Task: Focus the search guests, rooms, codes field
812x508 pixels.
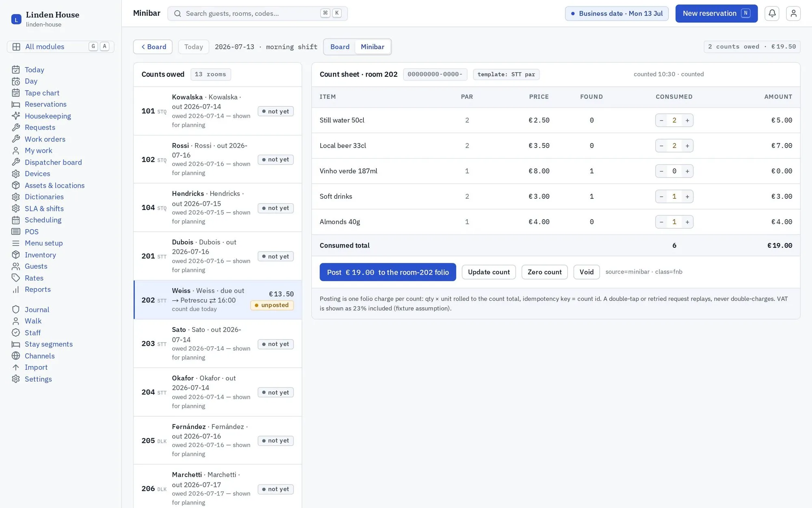Action: (x=257, y=13)
